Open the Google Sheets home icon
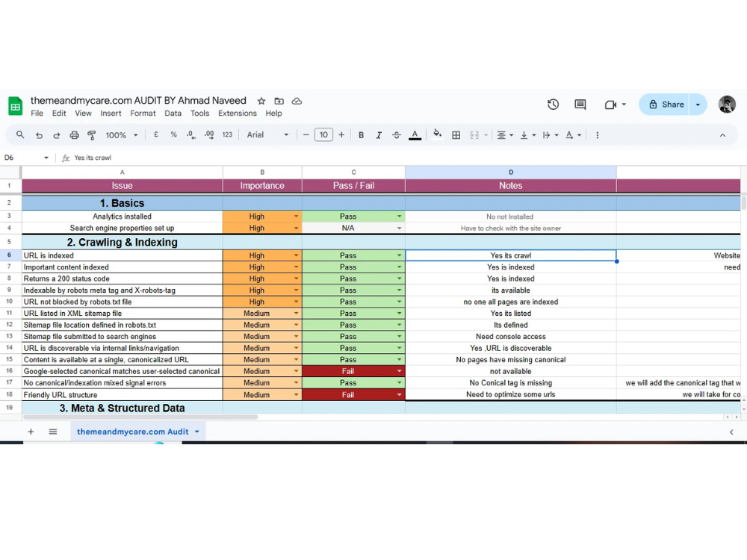The height and width of the screenshot is (560, 747). (x=15, y=106)
